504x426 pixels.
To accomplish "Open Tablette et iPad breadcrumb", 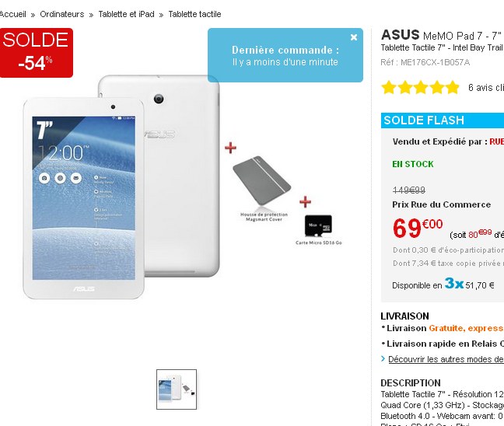I will [126, 15].
